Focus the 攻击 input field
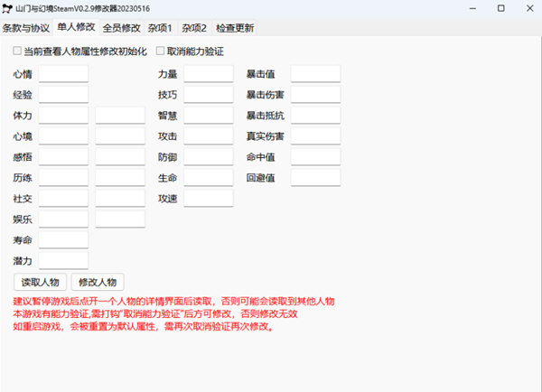542x392 pixels. coord(209,135)
